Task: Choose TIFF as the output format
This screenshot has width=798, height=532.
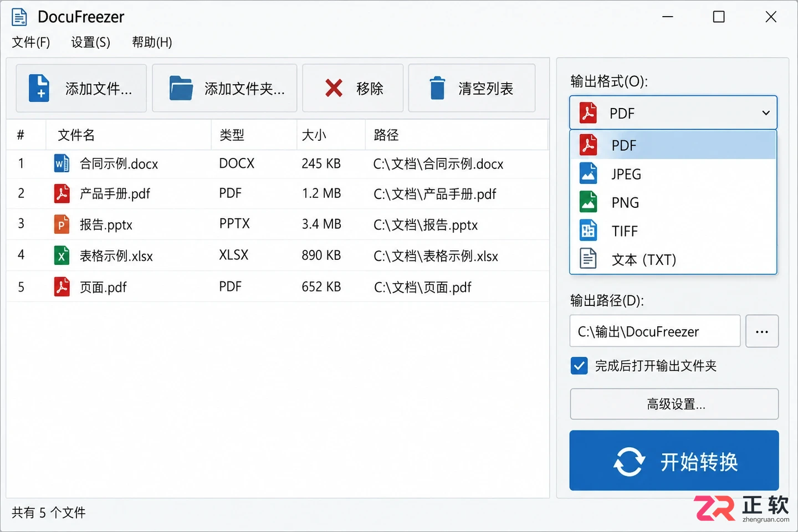Action: point(673,231)
